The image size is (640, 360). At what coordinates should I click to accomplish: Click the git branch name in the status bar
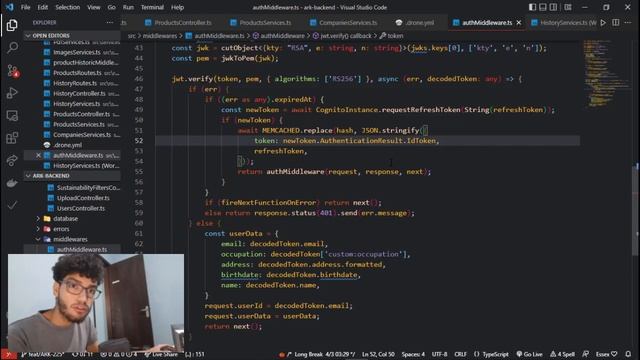click(x=43, y=354)
